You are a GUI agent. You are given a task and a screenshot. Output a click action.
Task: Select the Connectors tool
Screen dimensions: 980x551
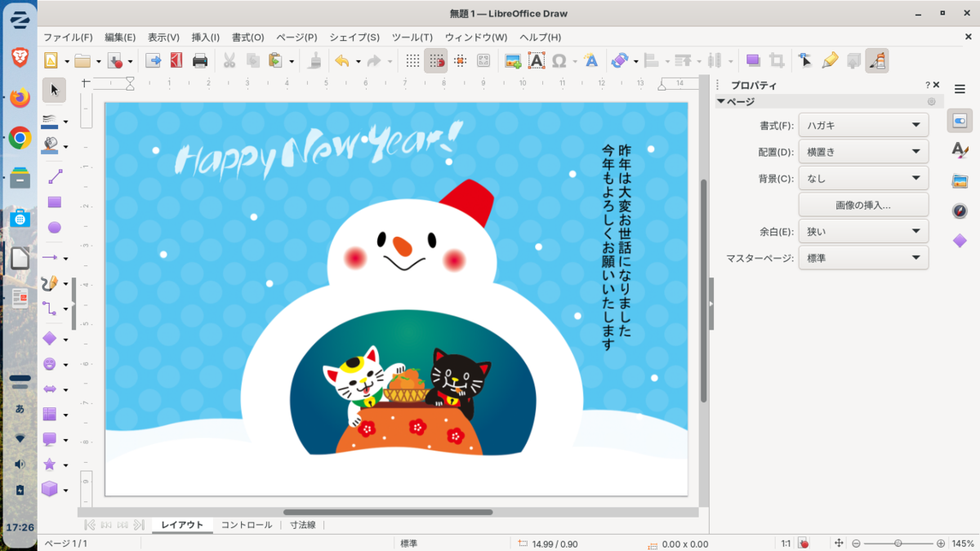[x=50, y=309]
